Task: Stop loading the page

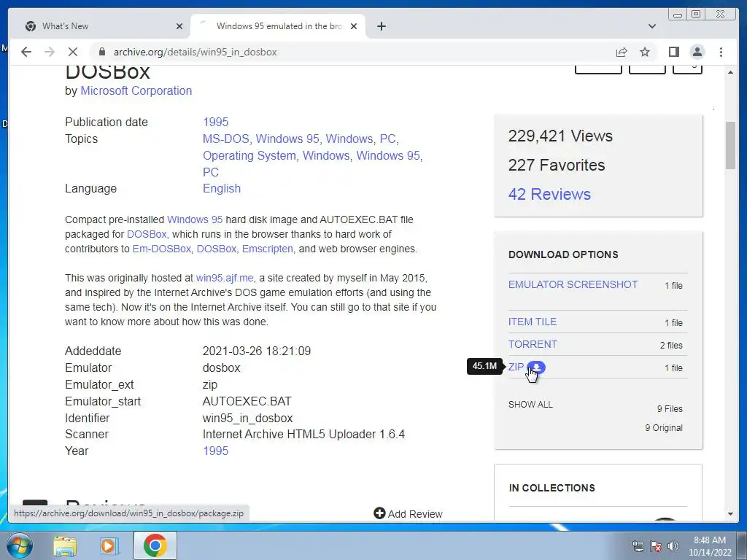Action: [x=73, y=52]
